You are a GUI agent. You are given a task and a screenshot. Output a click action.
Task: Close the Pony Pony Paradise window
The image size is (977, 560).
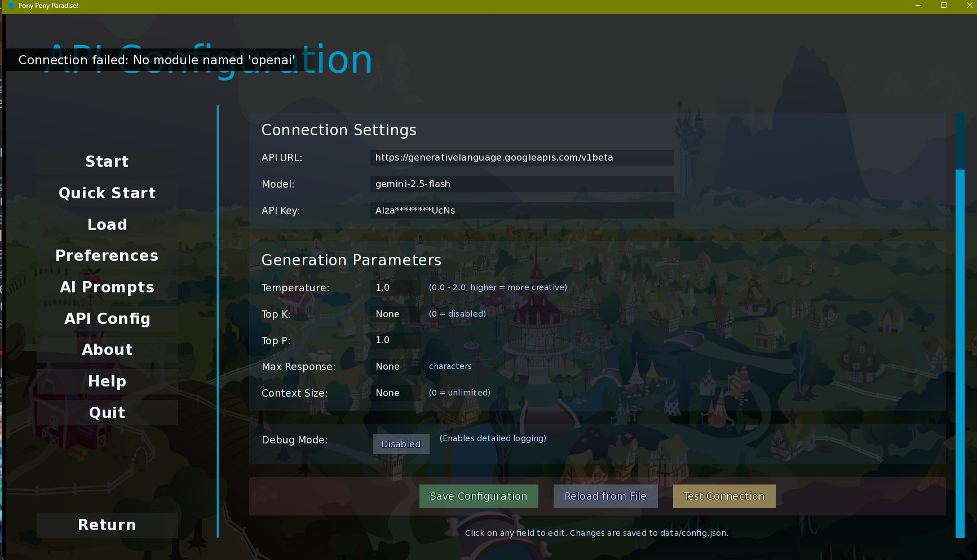point(969,6)
